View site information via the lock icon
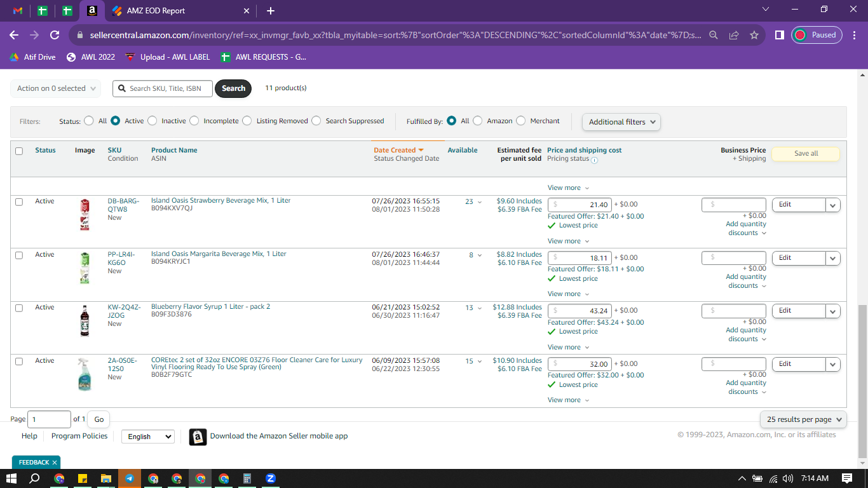 click(x=80, y=35)
